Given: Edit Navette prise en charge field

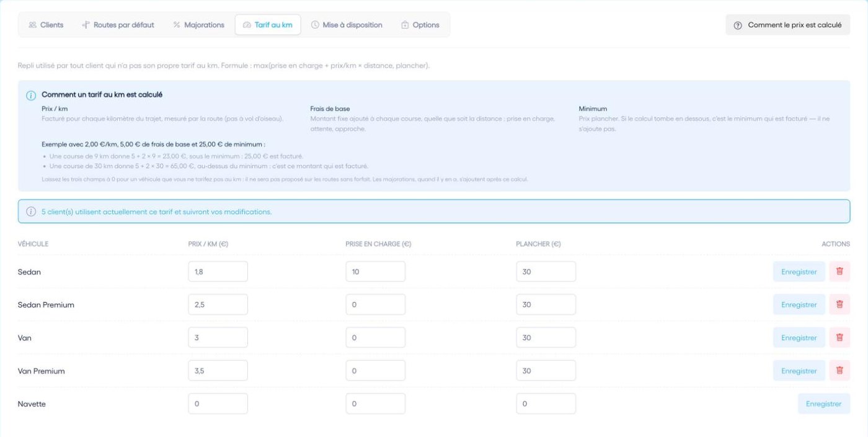Looking at the screenshot, I should point(376,404).
